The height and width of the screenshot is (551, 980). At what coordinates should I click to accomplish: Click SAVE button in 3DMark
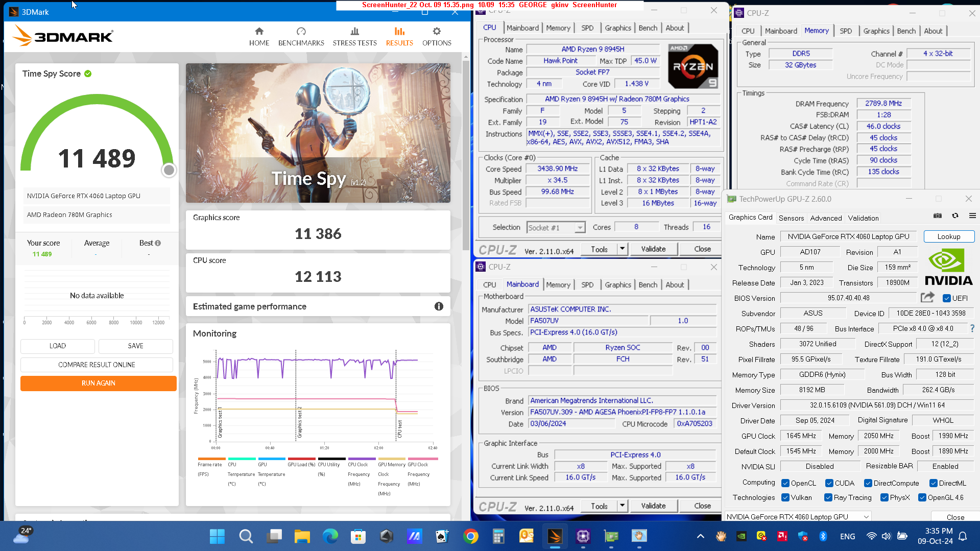click(x=136, y=346)
